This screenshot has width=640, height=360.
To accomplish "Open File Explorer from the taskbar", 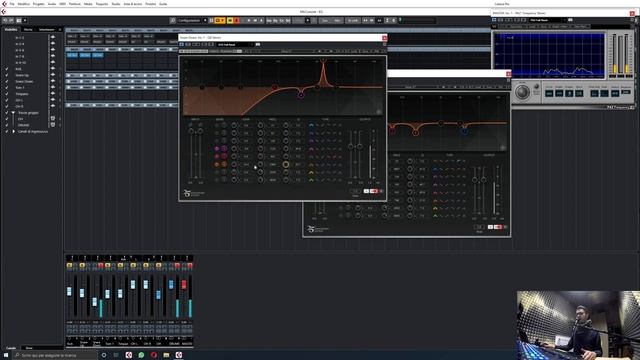I will click(166, 355).
